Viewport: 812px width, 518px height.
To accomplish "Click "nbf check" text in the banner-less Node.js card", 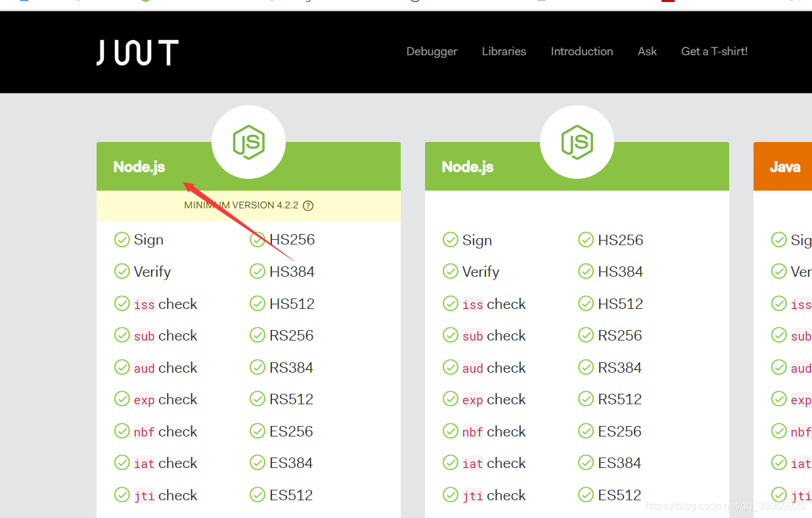I will 494,431.
